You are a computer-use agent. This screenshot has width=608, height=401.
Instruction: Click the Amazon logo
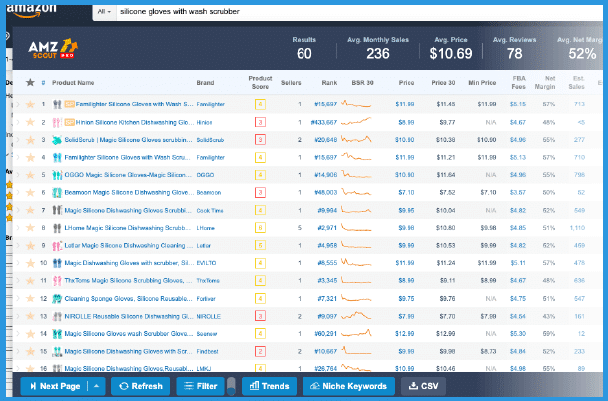tap(31, 11)
